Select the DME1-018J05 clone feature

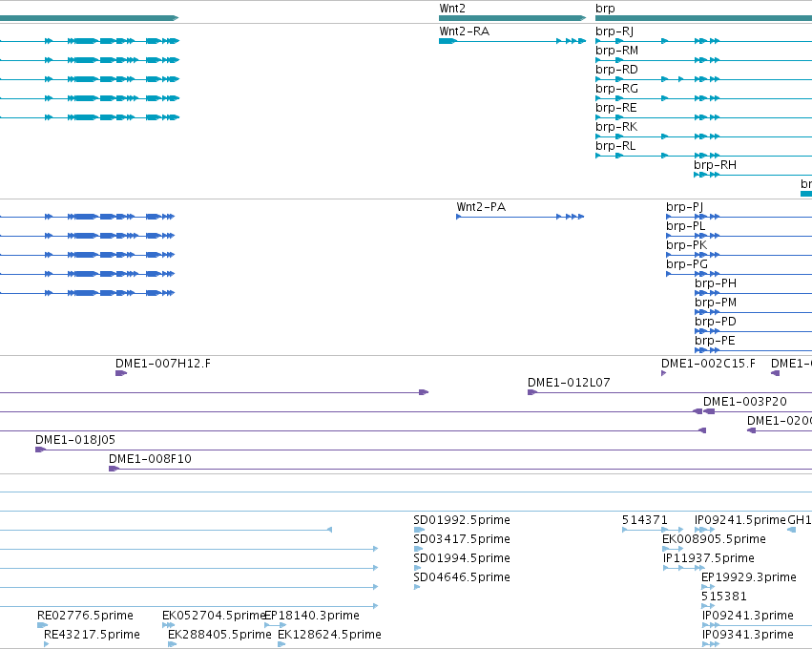[x=424, y=450]
